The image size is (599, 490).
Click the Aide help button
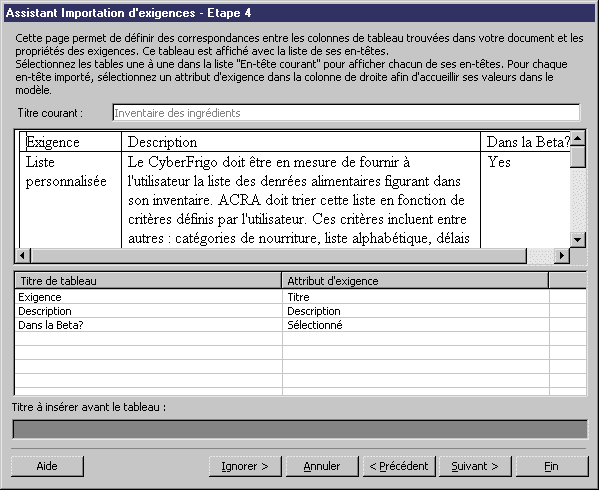click(x=47, y=466)
